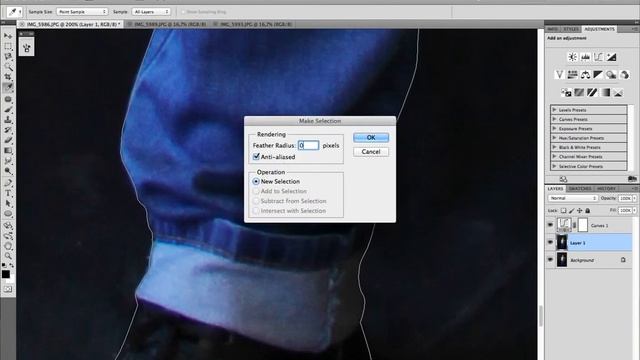640x360 pixels.
Task: Select the Clone Stamp tool
Action: click(x=8, y=120)
